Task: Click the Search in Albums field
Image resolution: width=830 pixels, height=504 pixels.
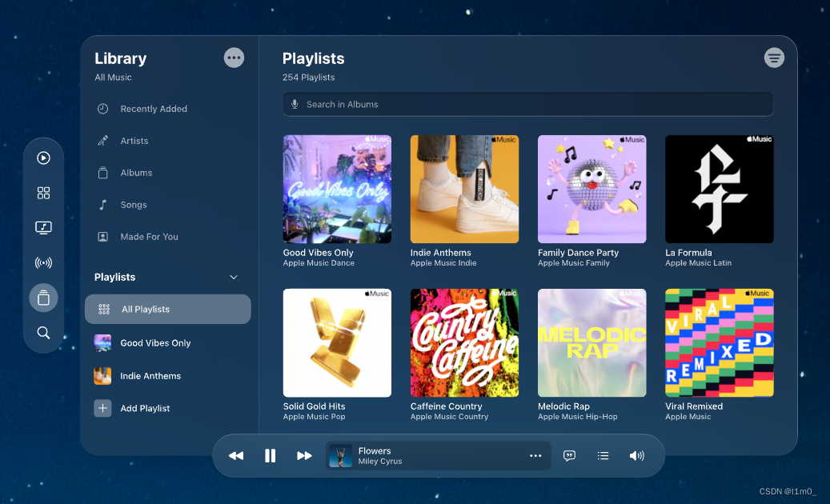Action: (x=528, y=104)
